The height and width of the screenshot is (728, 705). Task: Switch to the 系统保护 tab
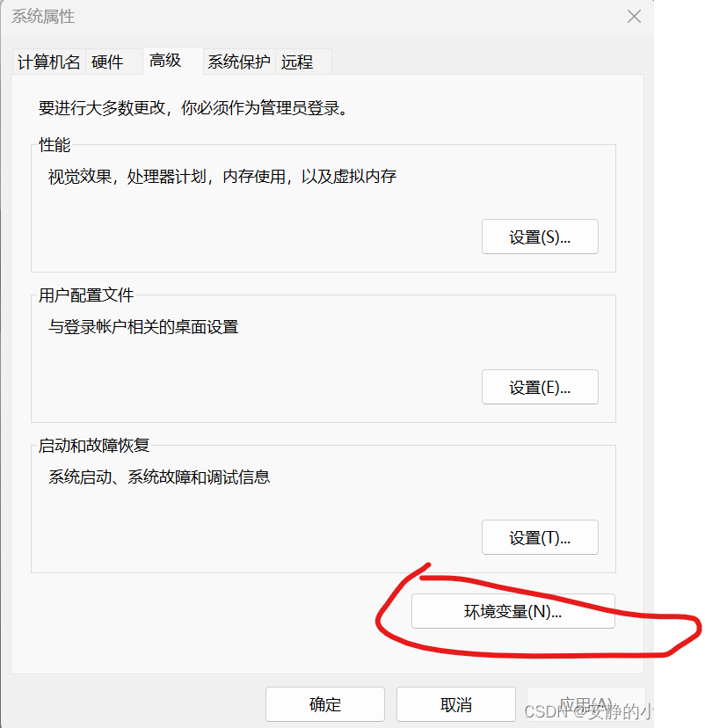click(x=238, y=61)
